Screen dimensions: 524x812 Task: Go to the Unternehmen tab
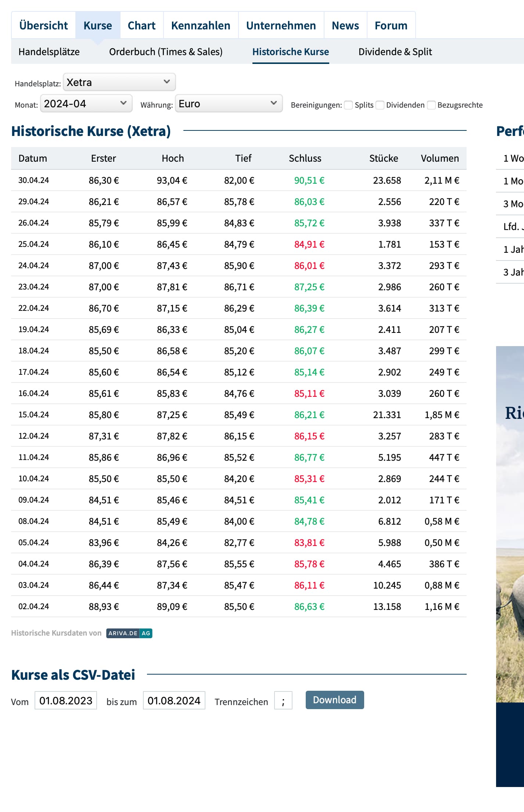click(x=281, y=25)
